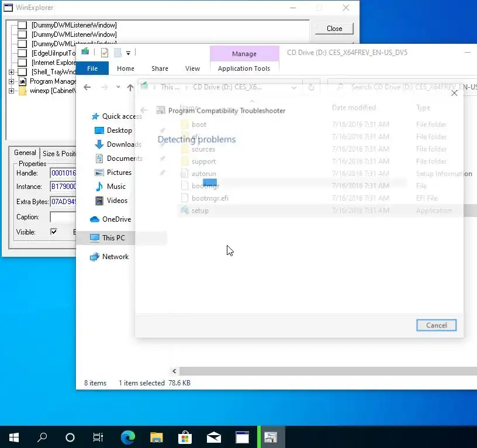
Task: Click the OneDrive cloud icon
Action: point(95,219)
